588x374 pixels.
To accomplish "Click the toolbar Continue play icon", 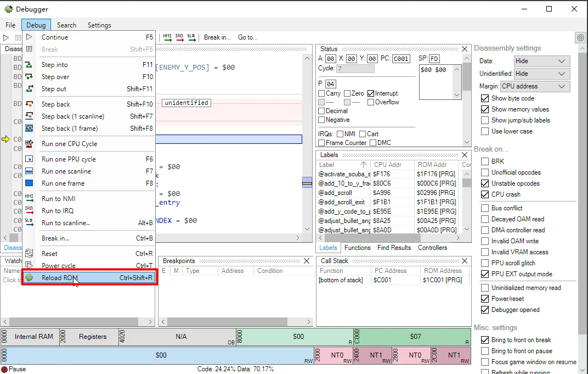I will (6, 37).
